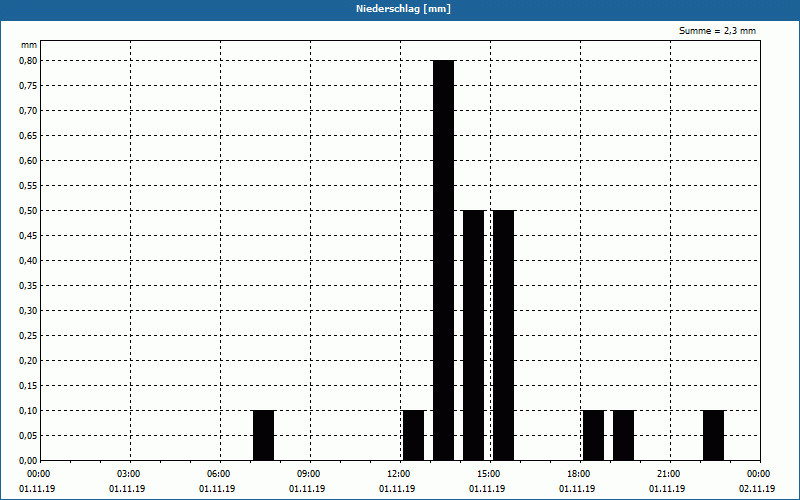The height and width of the screenshot is (500, 800).
Task: Click the 0,30 y-axis label
Action: pyautogui.click(x=28, y=311)
